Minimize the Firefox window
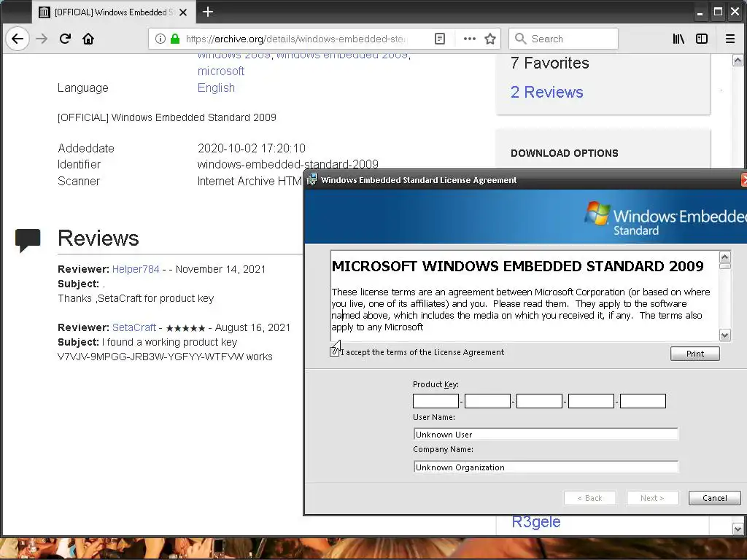Image resolution: width=747 pixels, height=560 pixels. (700, 12)
